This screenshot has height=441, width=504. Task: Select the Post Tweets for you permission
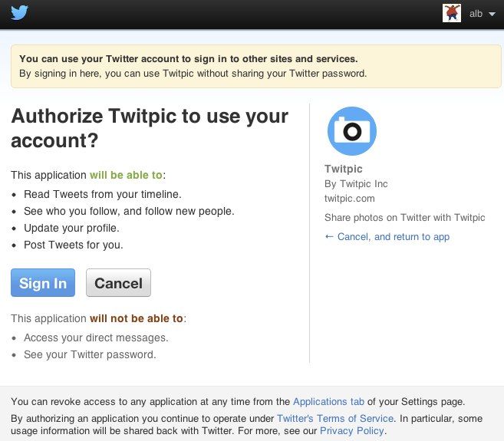pyautogui.click(x=74, y=245)
